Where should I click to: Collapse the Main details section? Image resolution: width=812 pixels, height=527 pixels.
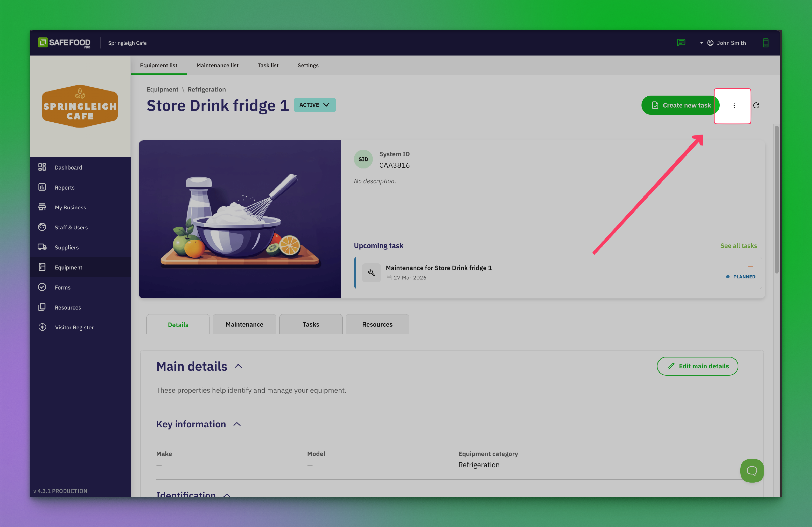tap(238, 366)
